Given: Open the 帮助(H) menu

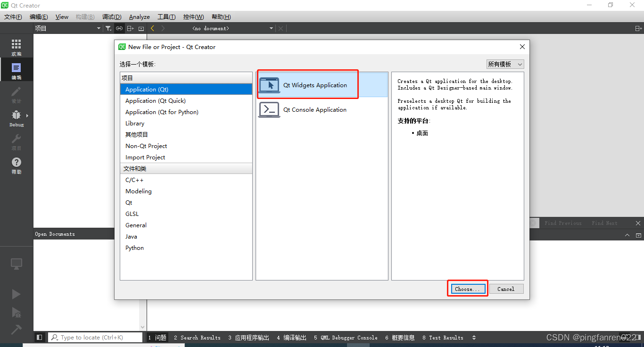Looking at the screenshot, I should pos(221,17).
